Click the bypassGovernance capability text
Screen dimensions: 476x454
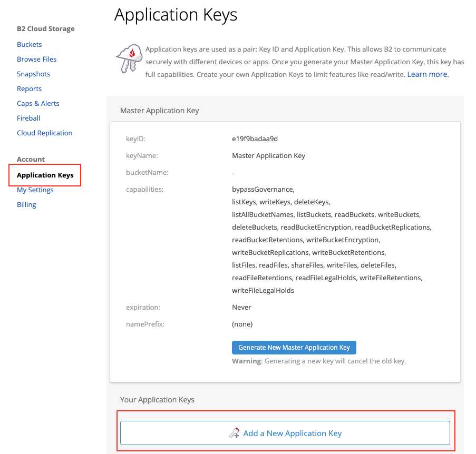(x=263, y=190)
